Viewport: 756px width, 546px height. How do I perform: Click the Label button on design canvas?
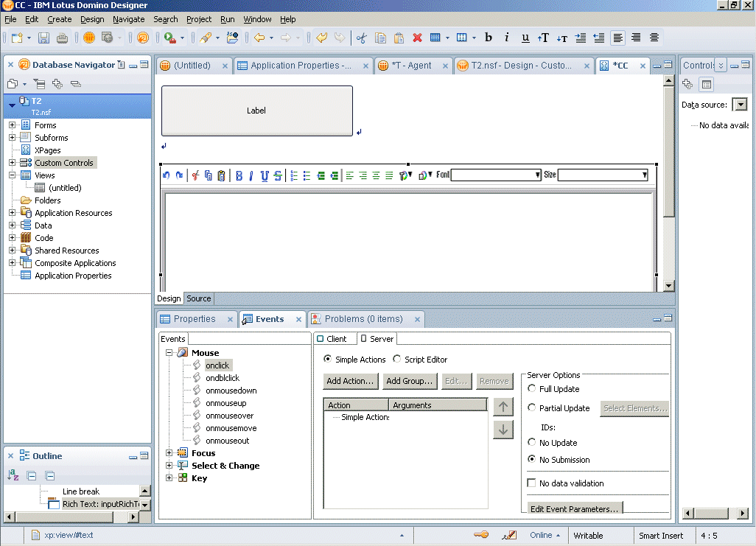257,111
